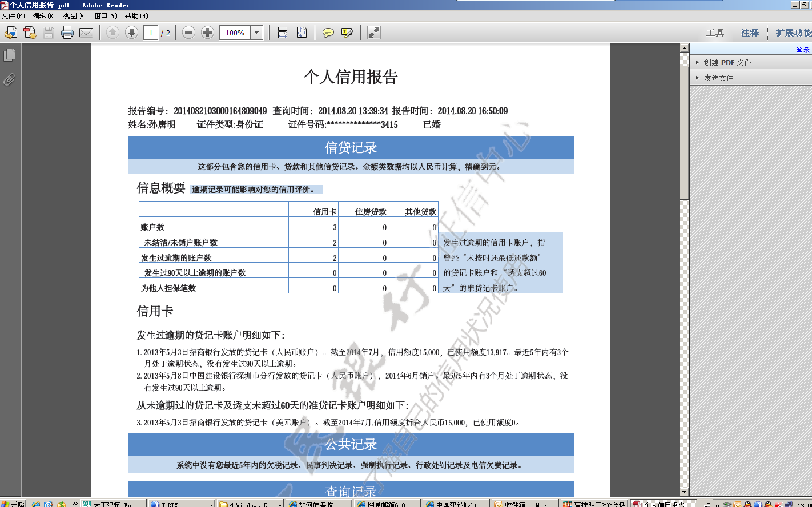812x507 pixels.
Task: Switch to the 网易邮箱6.0 taskbar window
Action: point(387,504)
